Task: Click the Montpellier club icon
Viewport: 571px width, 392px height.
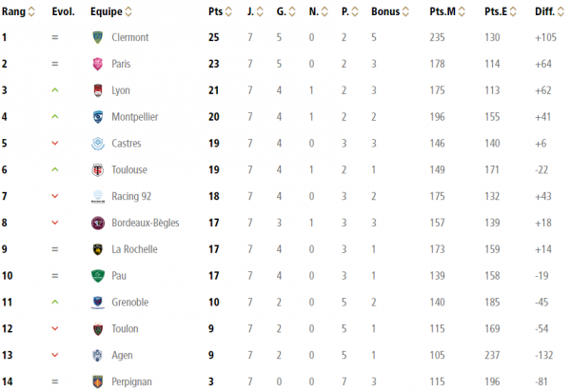Action: coord(97,117)
